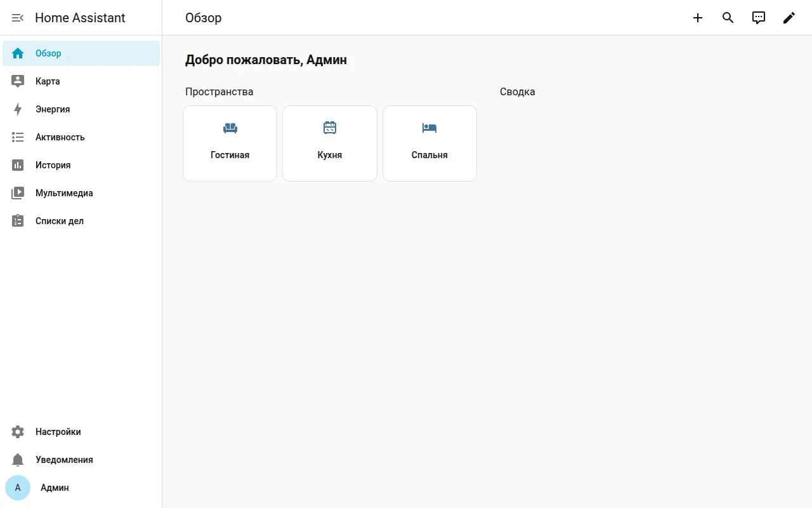Open Настройки from the sidebar
Viewport: 812px width, 508px height.
[81, 432]
